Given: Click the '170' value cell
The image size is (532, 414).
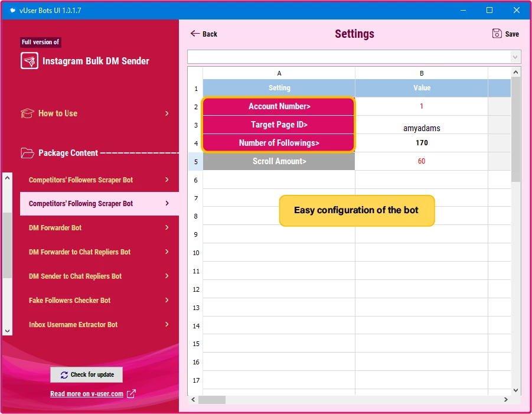Looking at the screenshot, I should [x=422, y=143].
